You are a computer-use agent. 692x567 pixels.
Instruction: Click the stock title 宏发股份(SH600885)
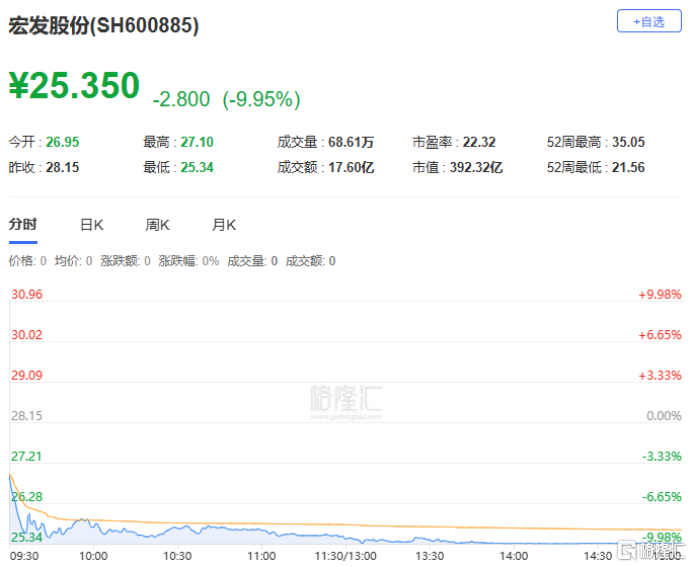(104, 25)
